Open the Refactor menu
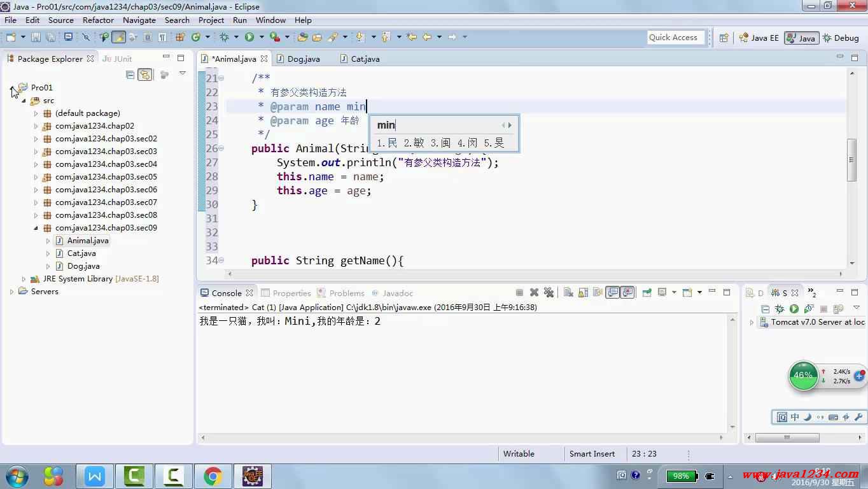The image size is (868, 489). coord(98,20)
